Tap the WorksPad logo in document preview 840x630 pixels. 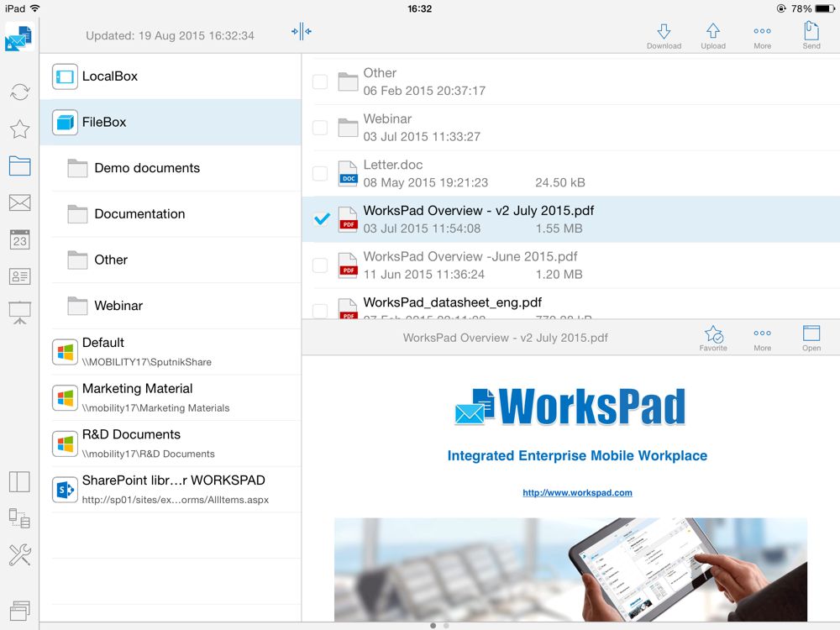570,407
